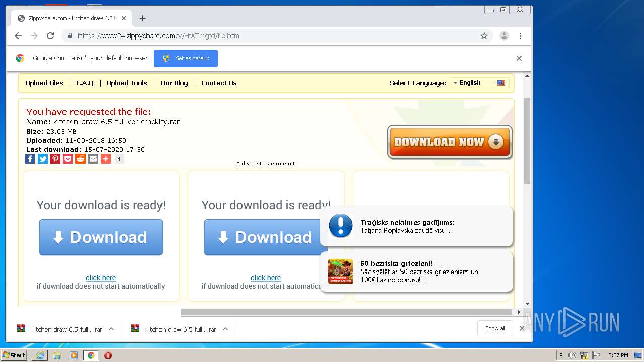Open a new browser tab
Screen dimensions: 644x362
(x=143, y=18)
